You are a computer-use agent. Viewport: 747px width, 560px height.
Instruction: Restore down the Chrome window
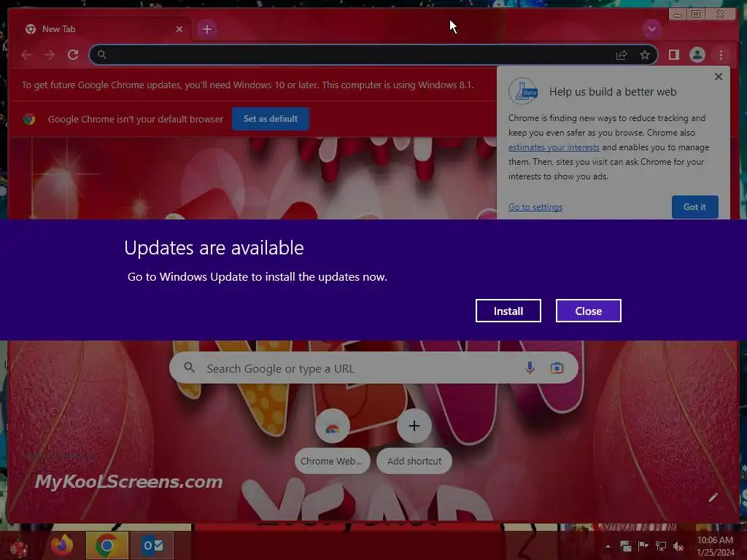(695, 14)
